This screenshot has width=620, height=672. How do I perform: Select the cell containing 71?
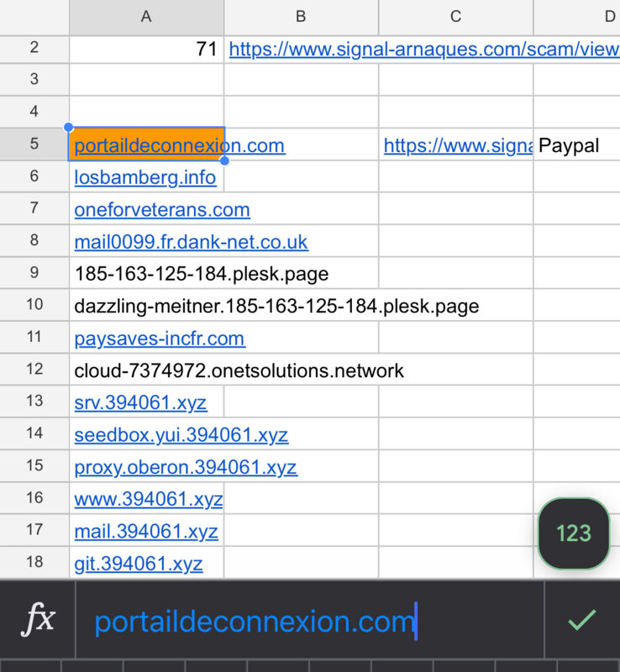146,50
